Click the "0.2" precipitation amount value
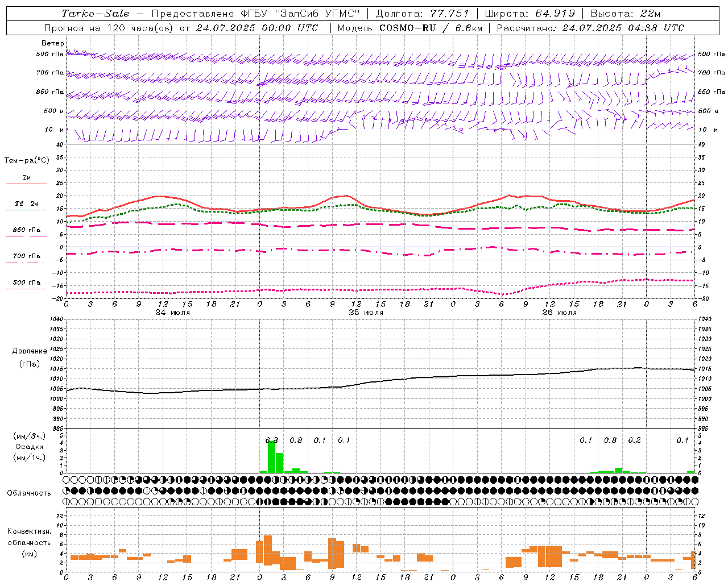 tap(634, 440)
